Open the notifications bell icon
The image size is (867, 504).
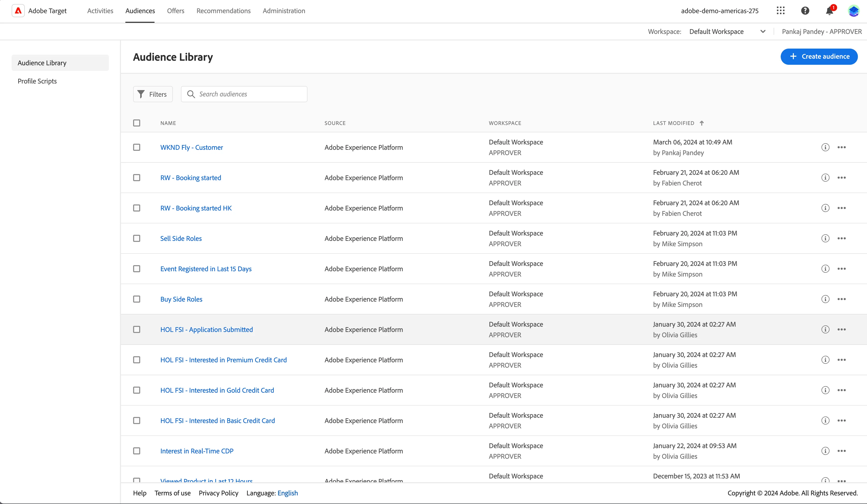[830, 11]
